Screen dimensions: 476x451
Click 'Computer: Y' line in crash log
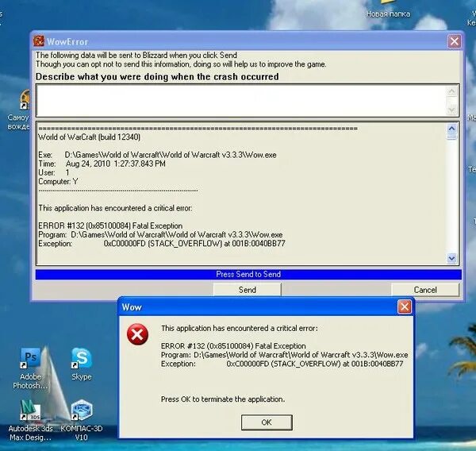(58, 182)
